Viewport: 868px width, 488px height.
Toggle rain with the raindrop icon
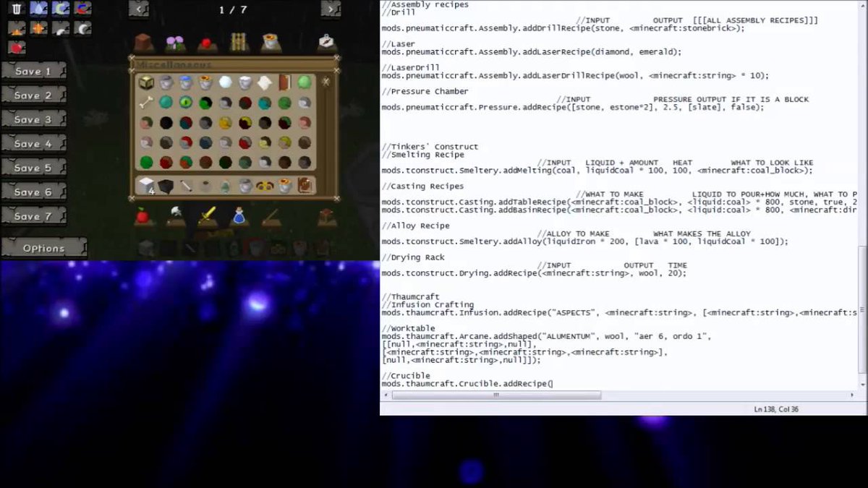[38, 8]
